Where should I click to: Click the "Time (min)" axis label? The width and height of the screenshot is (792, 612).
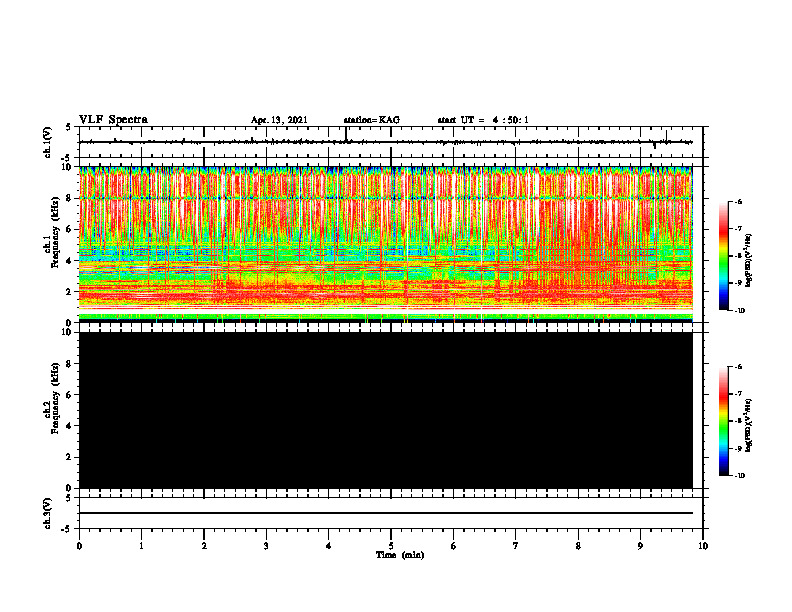click(400, 555)
